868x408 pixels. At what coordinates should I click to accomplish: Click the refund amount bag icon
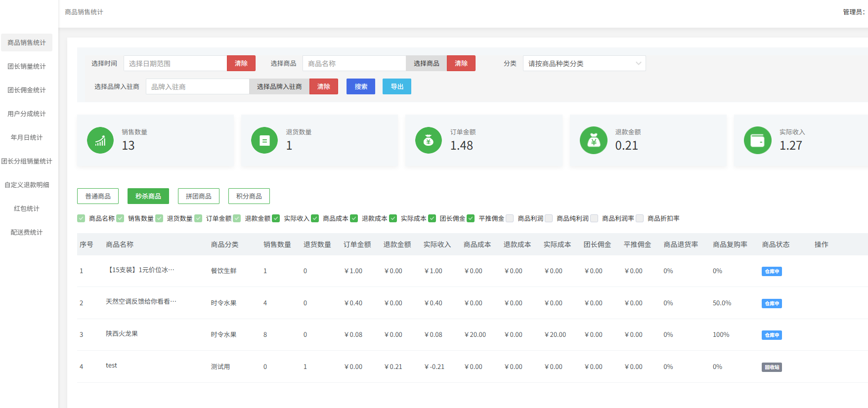pyautogui.click(x=593, y=140)
